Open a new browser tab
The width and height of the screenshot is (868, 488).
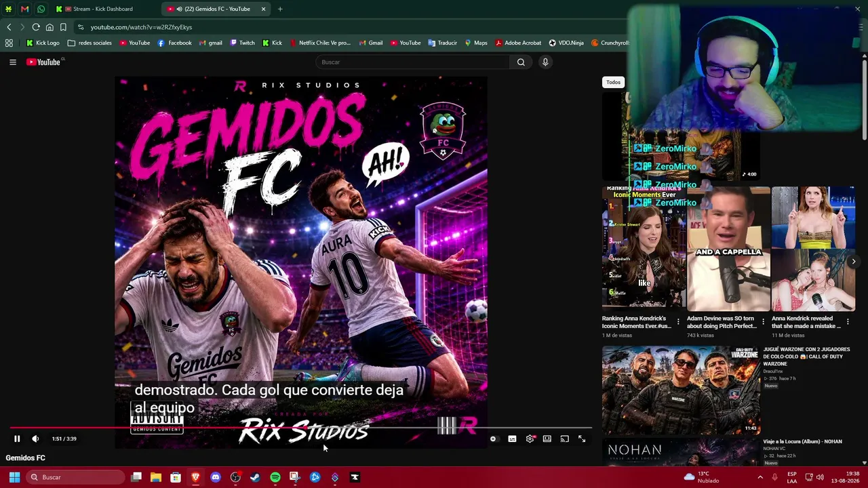280,9
